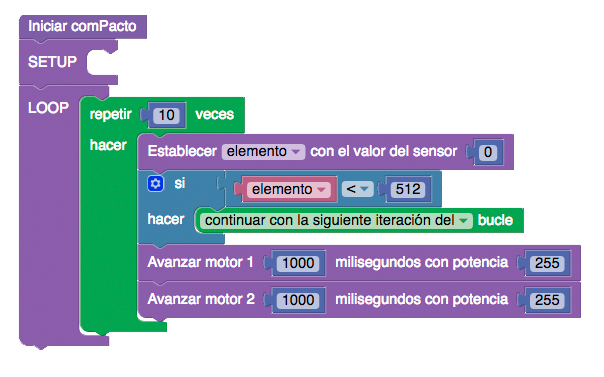This screenshot has width=604, height=377.
Task: Click the repeat count field showing 10
Action: 166,115
